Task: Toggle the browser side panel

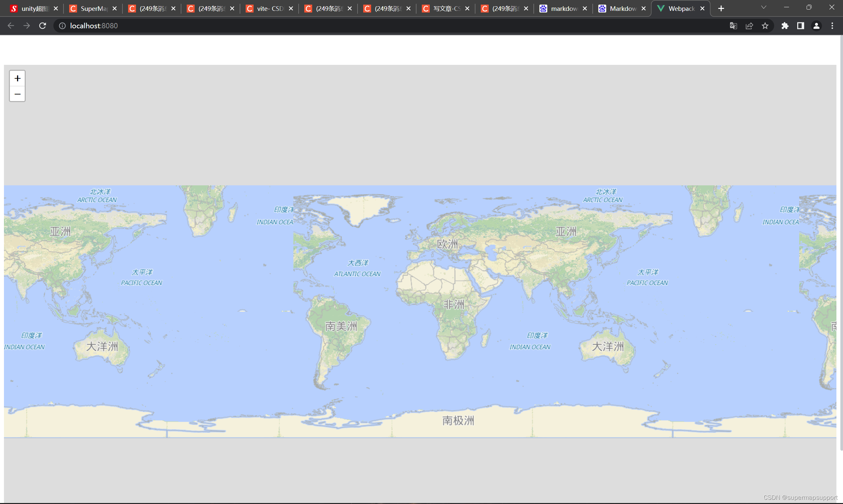Action: [801, 26]
